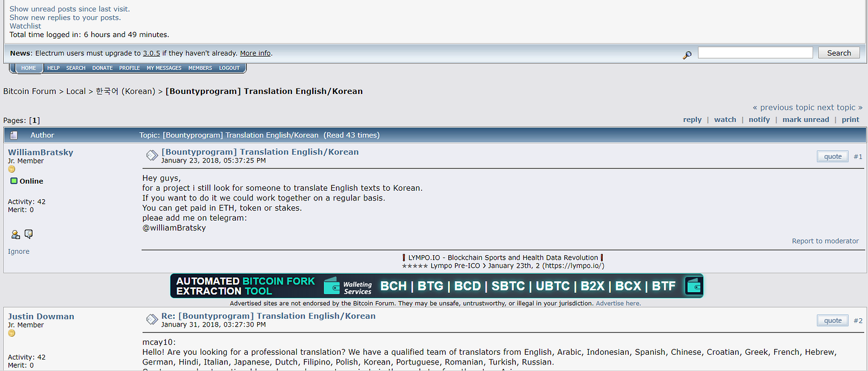Click the Advertise here link

618,304
